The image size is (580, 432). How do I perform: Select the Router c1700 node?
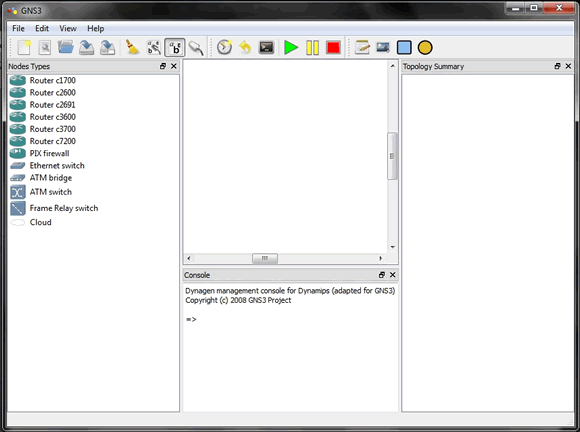pos(43,80)
